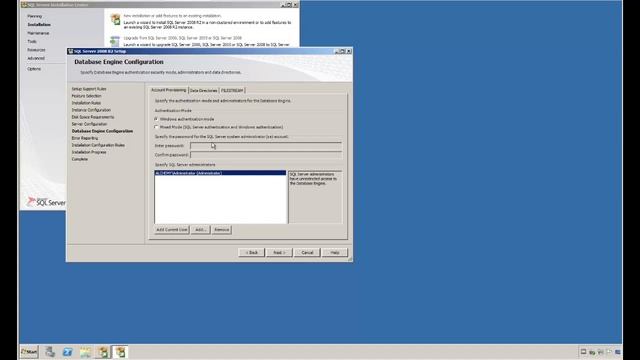Click the Add... button

pyautogui.click(x=200, y=230)
